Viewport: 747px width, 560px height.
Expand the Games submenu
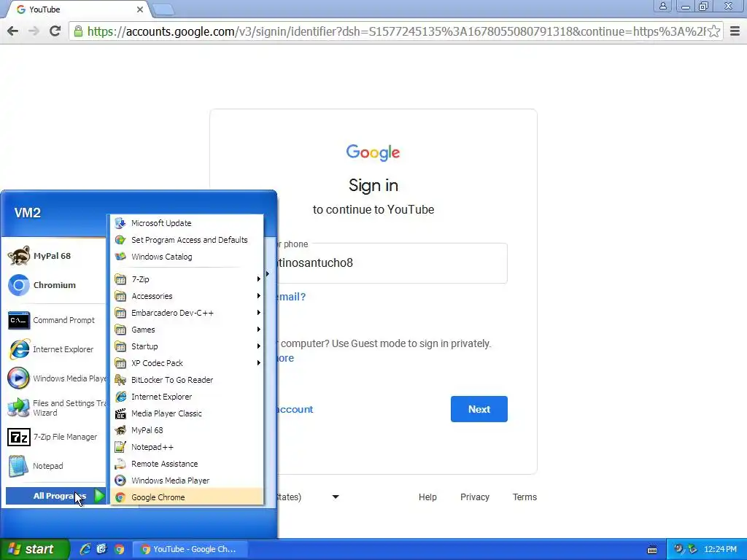[x=187, y=330]
